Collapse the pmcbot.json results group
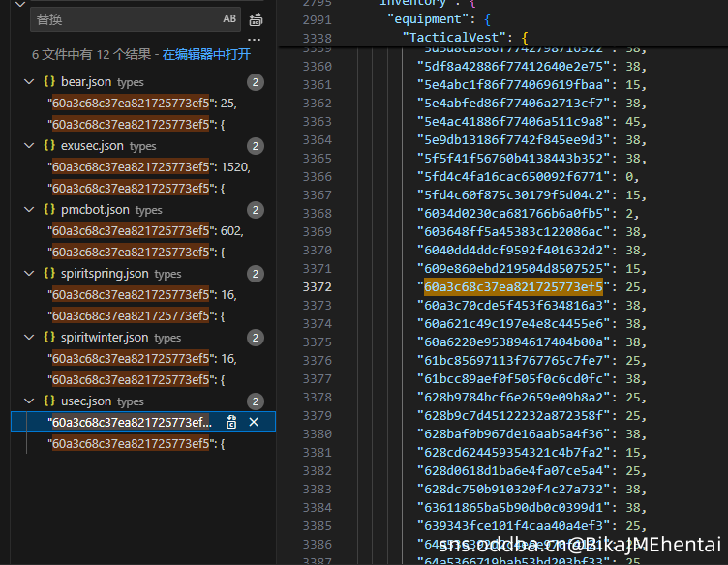 (29, 209)
